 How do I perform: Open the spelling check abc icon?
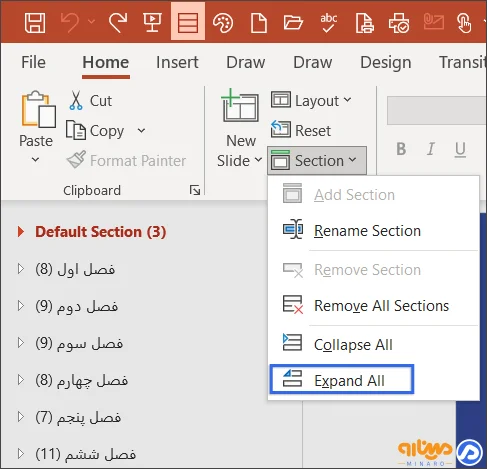[x=328, y=23]
